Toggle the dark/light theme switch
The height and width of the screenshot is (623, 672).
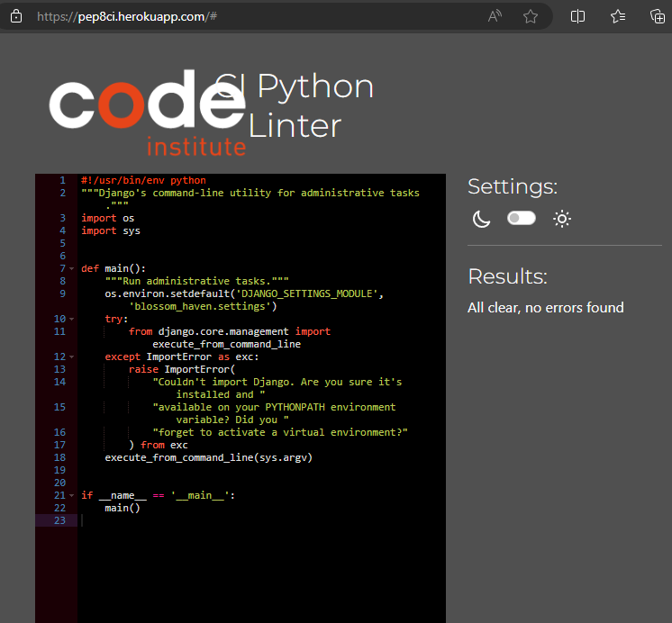pyautogui.click(x=522, y=218)
